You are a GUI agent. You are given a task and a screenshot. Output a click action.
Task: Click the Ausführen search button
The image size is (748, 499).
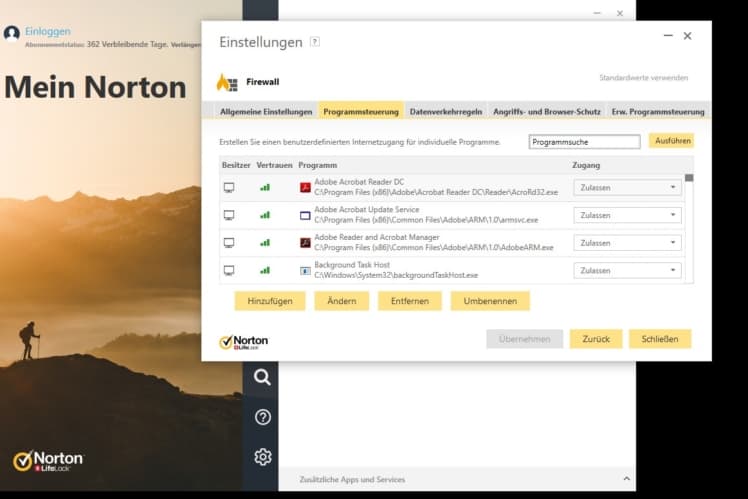672,141
